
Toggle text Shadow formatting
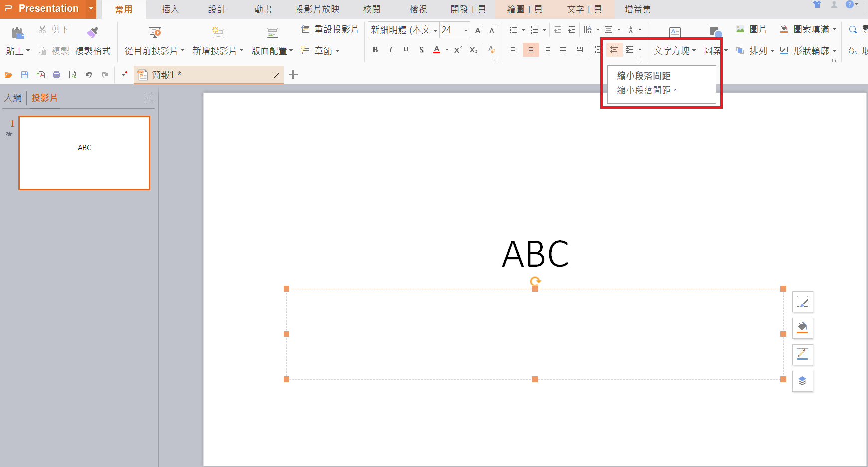click(x=421, y=50)
